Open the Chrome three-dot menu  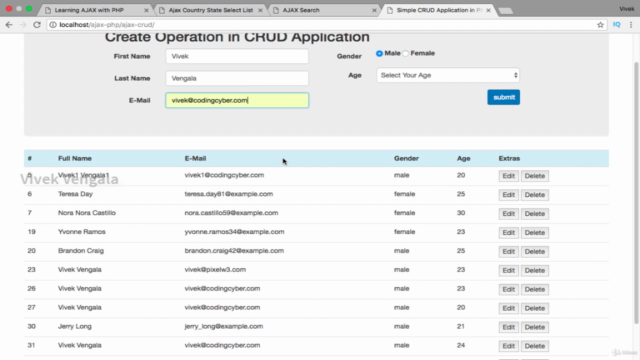coord(631,25)
